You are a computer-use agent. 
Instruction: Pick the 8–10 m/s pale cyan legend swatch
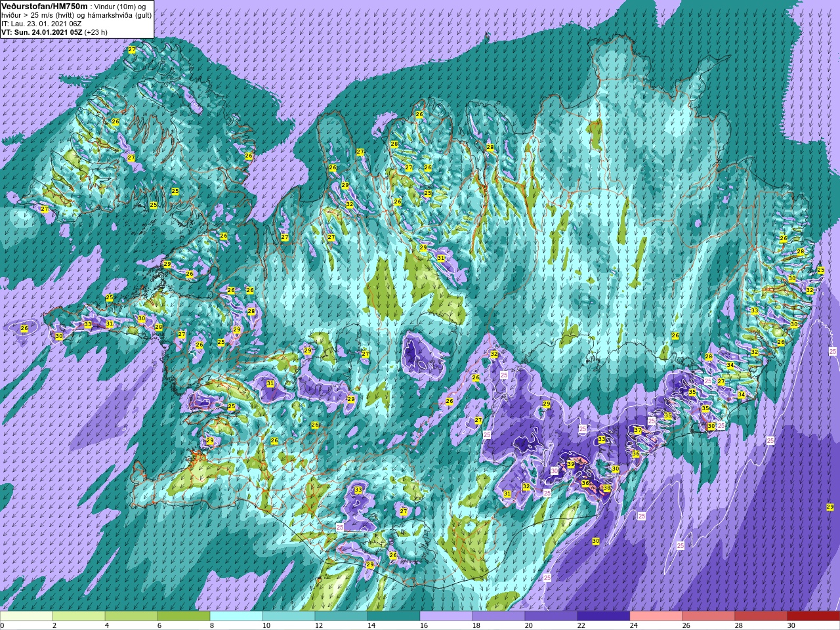click(236, 616)
